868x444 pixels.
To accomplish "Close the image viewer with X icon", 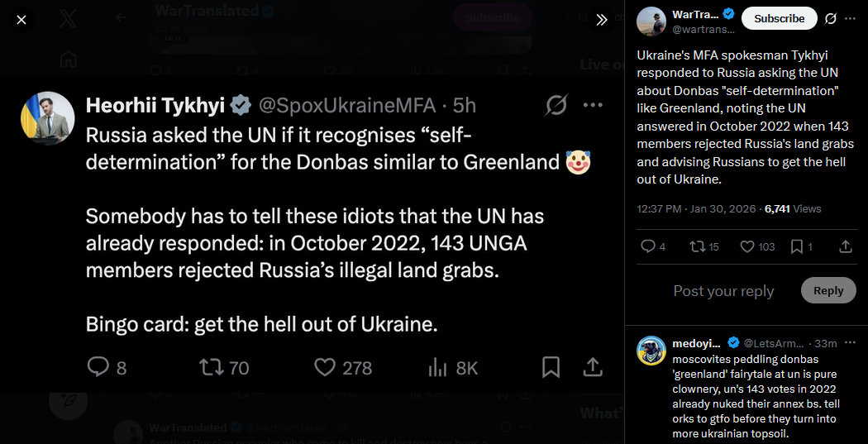I will pyautogui.click(x=21, y=20).
